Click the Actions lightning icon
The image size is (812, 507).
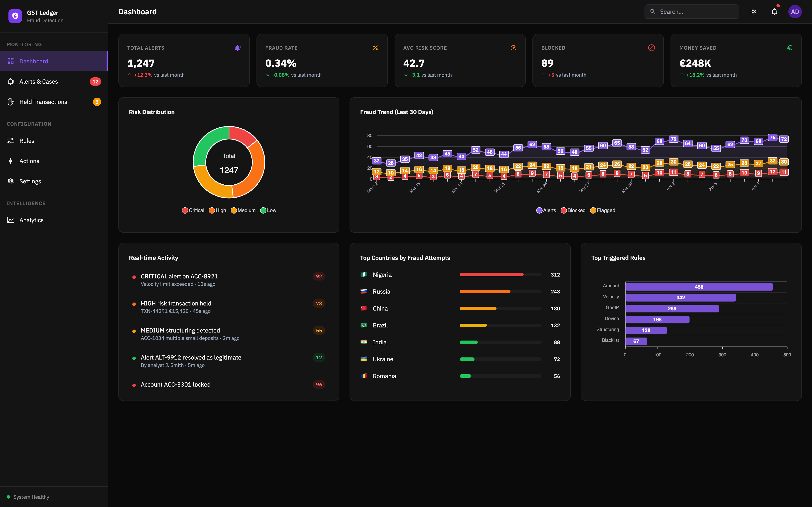(10, 161)
